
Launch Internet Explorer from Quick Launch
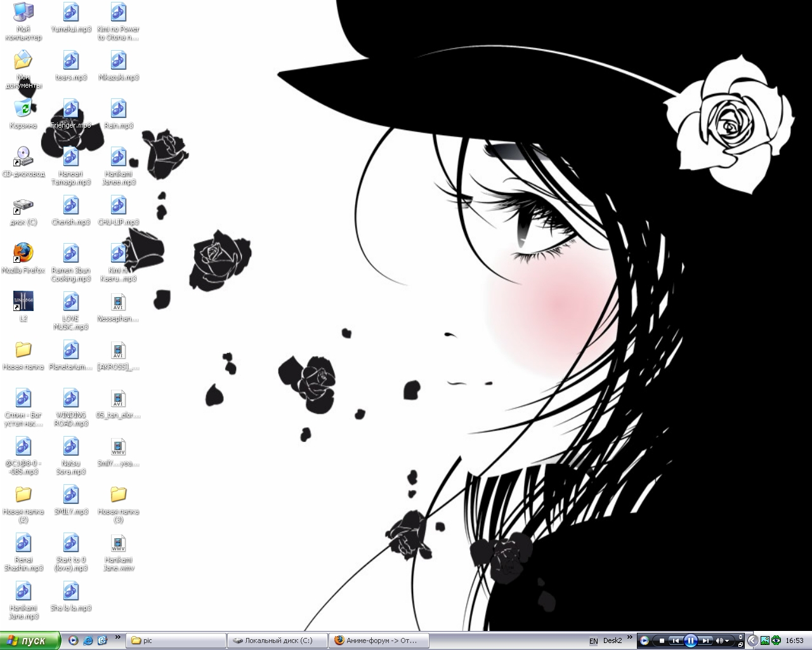(x=88, y=640)
